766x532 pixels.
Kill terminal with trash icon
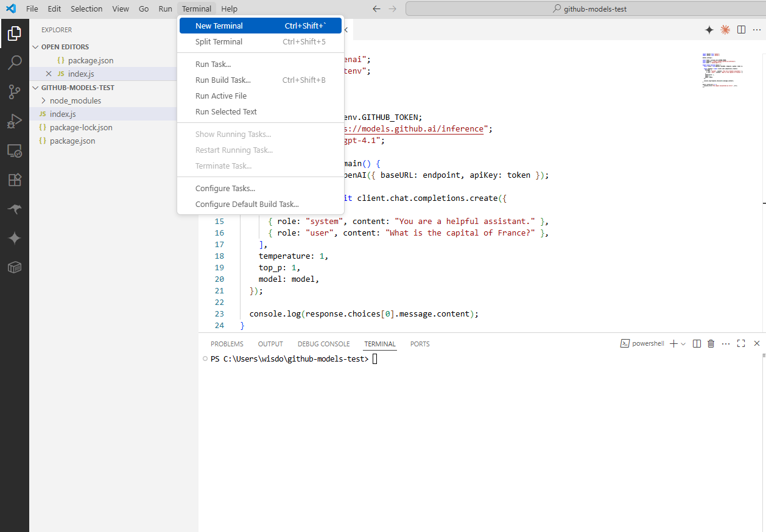pyautogui.click(x=711, y=344)
